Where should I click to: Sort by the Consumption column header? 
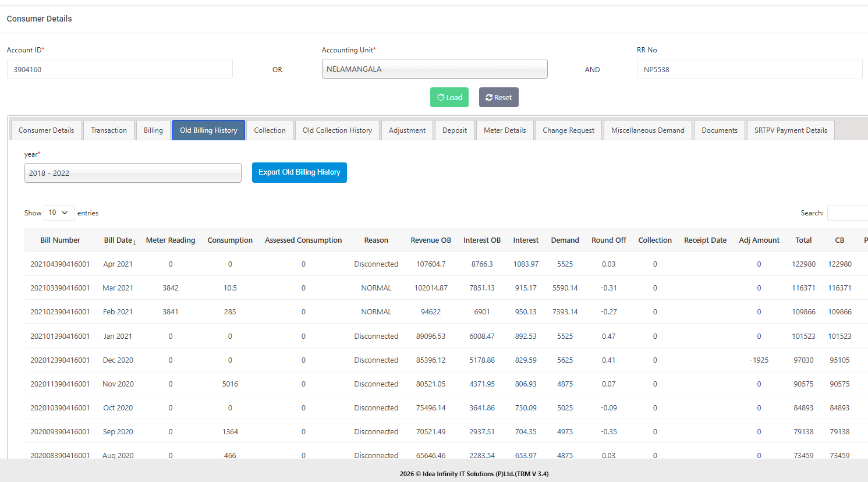(230, 240)
